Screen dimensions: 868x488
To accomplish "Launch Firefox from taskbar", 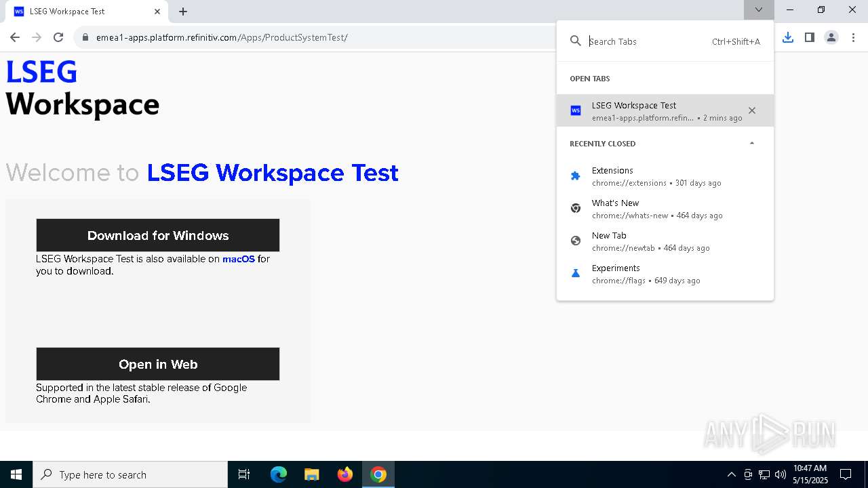I will click(x=345, y=474).
